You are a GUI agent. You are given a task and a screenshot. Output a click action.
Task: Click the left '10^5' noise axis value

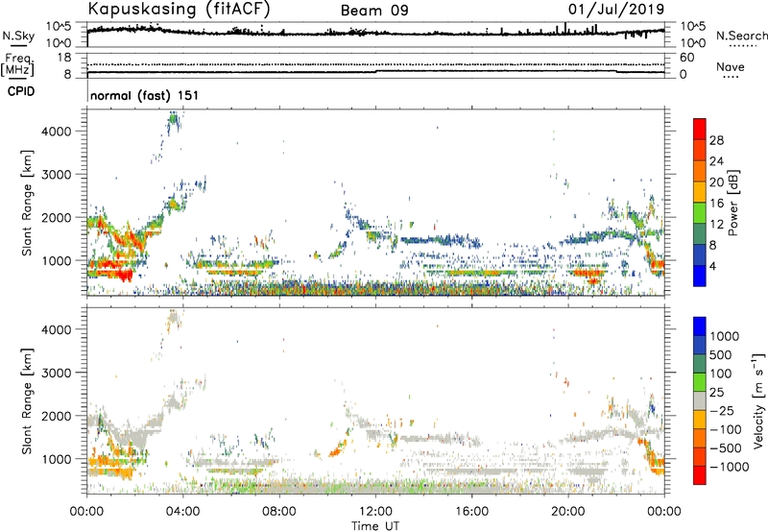[x=59, y=27]
